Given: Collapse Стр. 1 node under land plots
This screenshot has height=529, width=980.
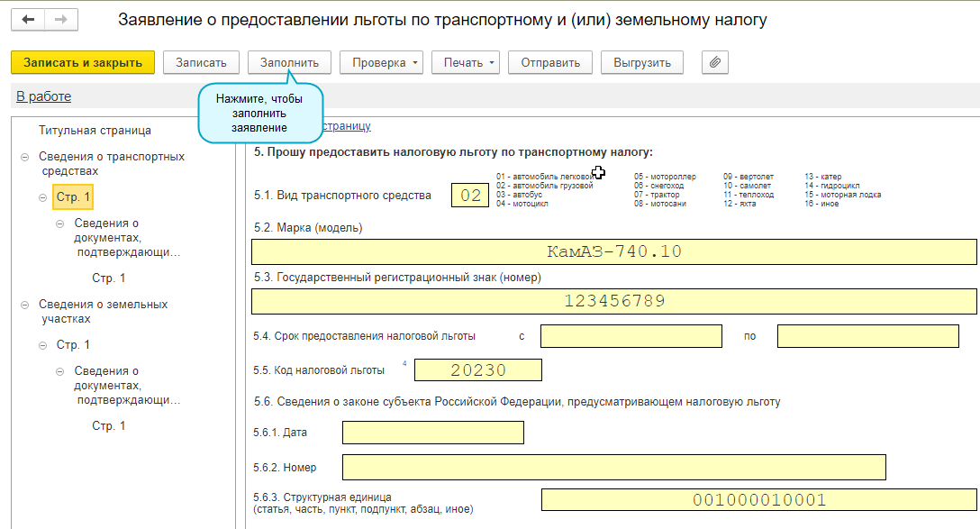Looking at the screenshot, I should pos(42,345).
